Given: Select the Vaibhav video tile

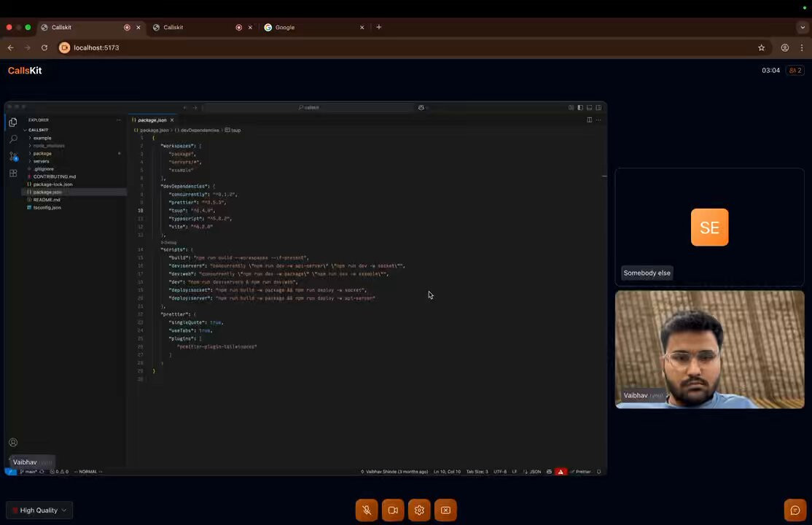Looking at the screenshot, I should [709, 349].
